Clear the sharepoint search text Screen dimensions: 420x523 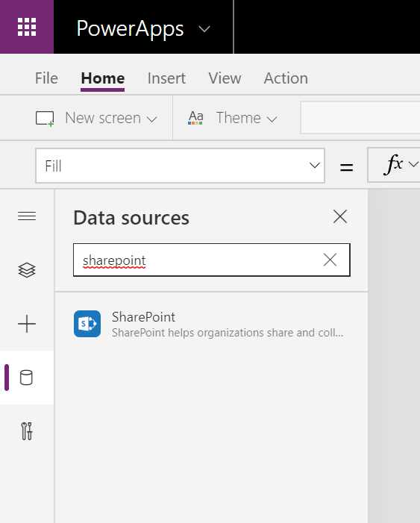coord(330,260)
